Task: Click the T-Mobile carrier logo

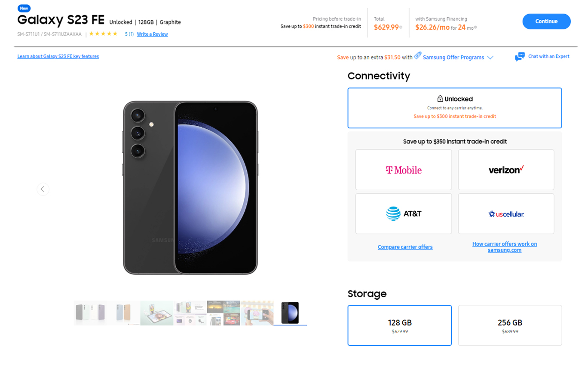Action: tap(404, 170)
